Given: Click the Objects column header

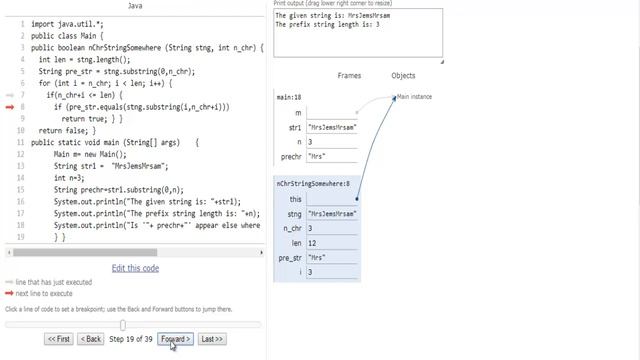Looking at the screenshot, I should tap(403, 76).
